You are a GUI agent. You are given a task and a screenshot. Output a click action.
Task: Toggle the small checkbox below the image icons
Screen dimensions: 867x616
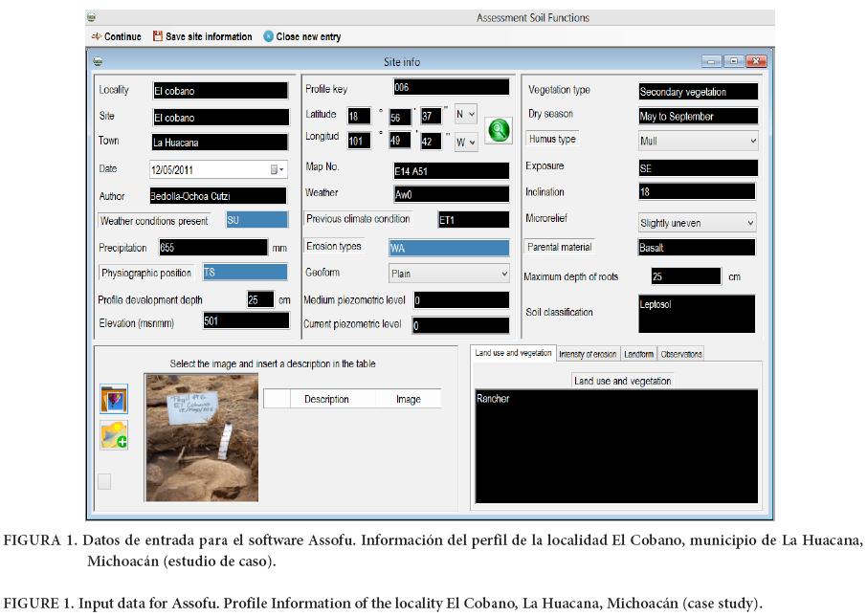point(104,481)
